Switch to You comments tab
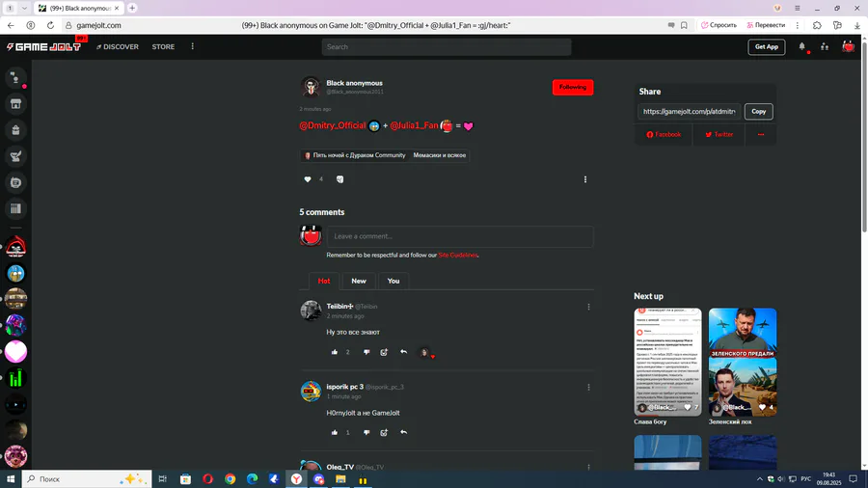Viewport: 868px width, 488px height. click(x=393, y=281)
